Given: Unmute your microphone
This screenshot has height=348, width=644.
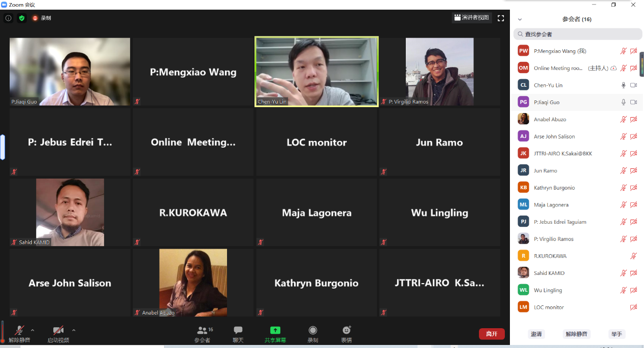Looking at the screenshot, I should (x=19, y=334).
